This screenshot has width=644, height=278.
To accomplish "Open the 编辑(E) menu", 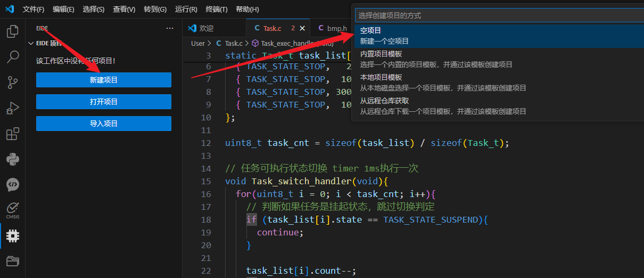I will pyautogui.click(x=64, y=10).
